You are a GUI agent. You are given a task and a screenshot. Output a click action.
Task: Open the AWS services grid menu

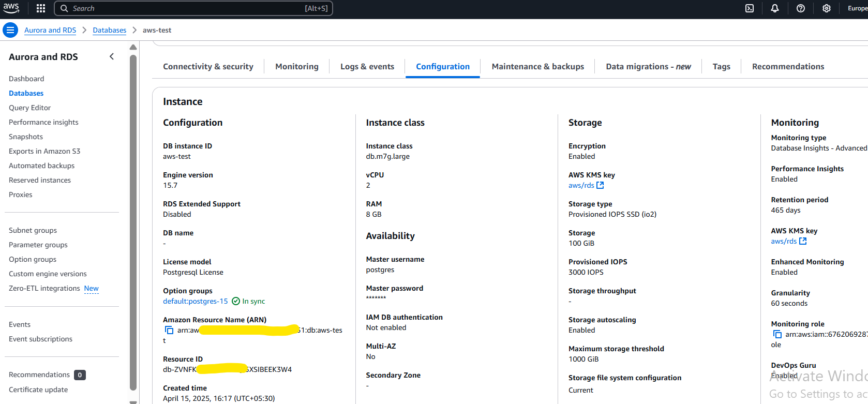41,8
